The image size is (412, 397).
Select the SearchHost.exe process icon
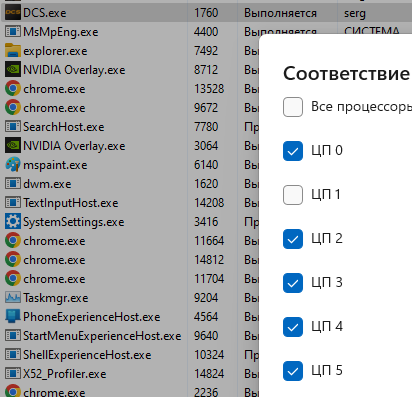coord(13,127)
